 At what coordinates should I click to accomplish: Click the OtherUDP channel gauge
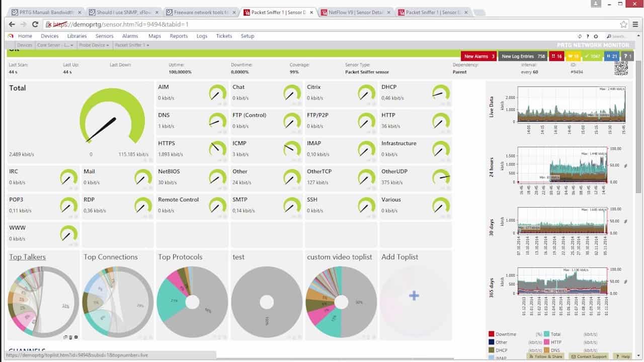[441, 176]
